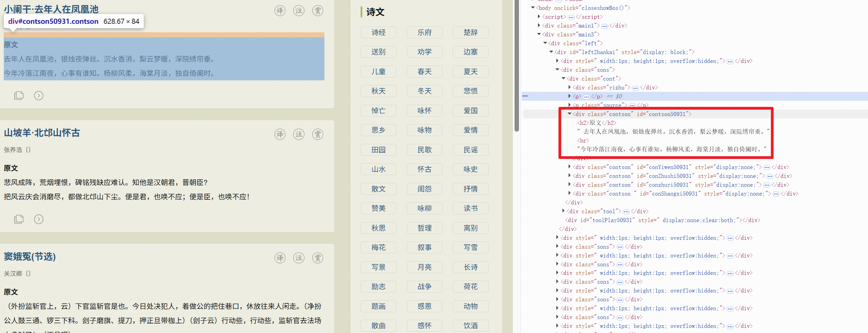This screenshot has width=868, height=333.
Task: Click the three-dots actions button beside selected p element
Action: coord(525,96)
